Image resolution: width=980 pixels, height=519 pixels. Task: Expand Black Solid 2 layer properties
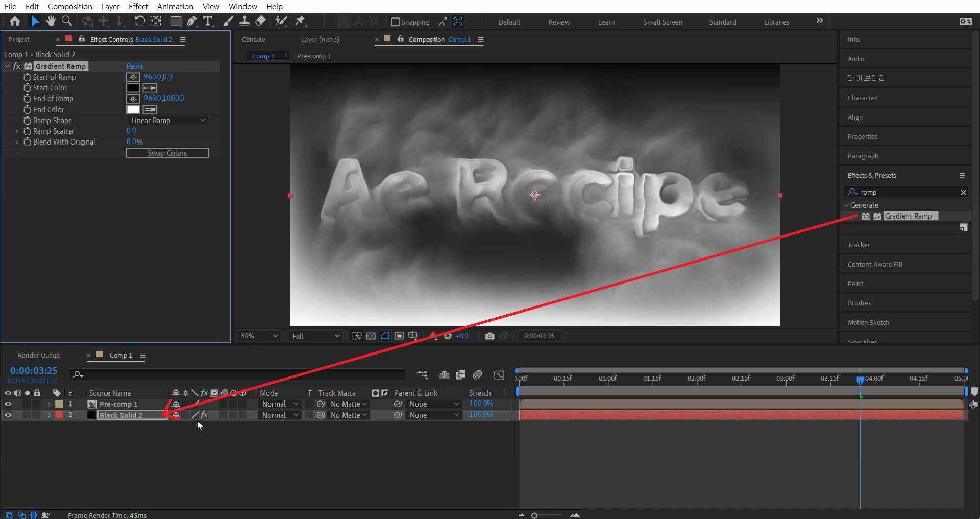[49, 415]
